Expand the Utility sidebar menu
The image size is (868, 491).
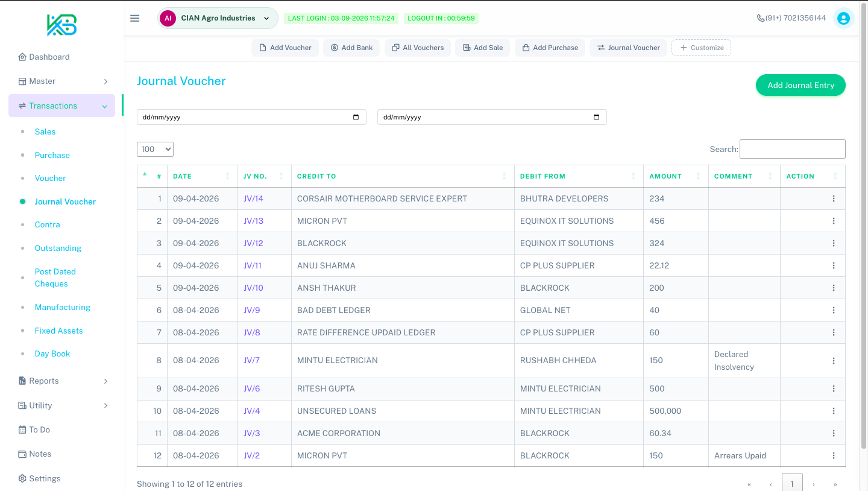(x=62, y=405)
